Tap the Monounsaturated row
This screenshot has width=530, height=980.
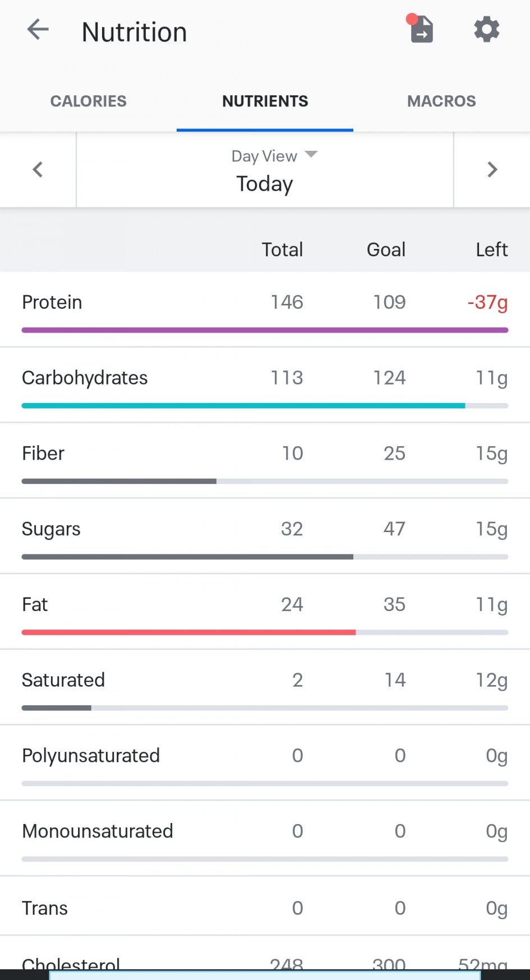pyautogui.click(x=98, y=831)
